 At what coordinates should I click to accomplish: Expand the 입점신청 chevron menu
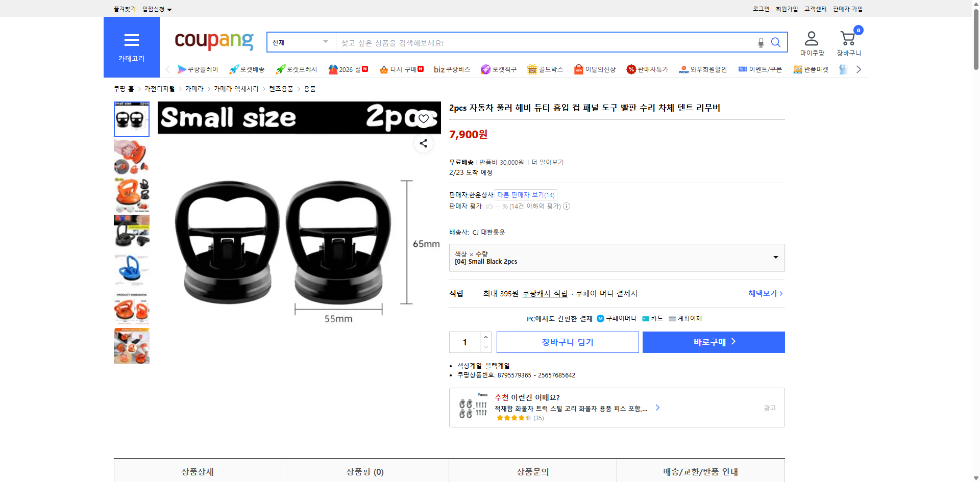point(170,9)
